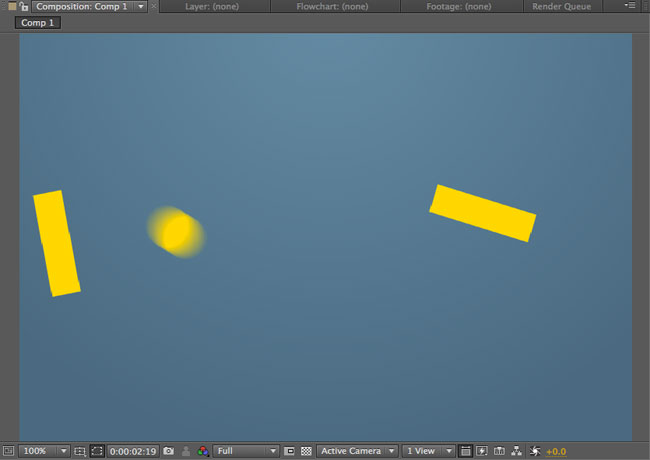Toggle the Region of Interest button

289,451
